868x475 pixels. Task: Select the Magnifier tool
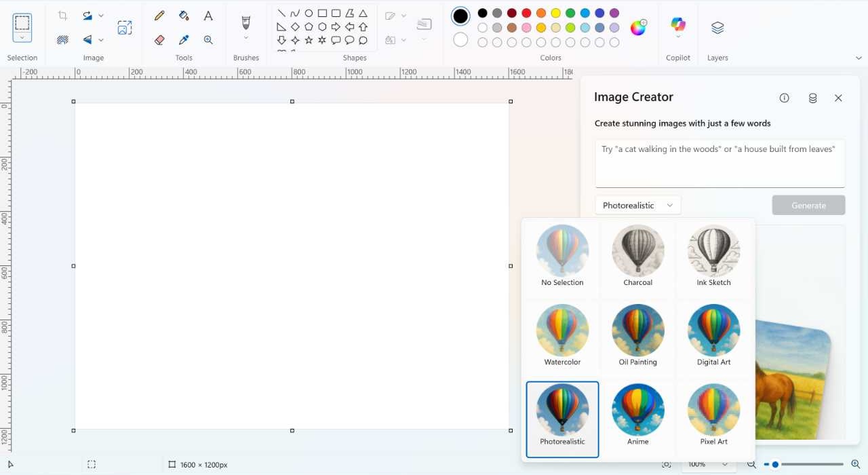click(208, 40)
